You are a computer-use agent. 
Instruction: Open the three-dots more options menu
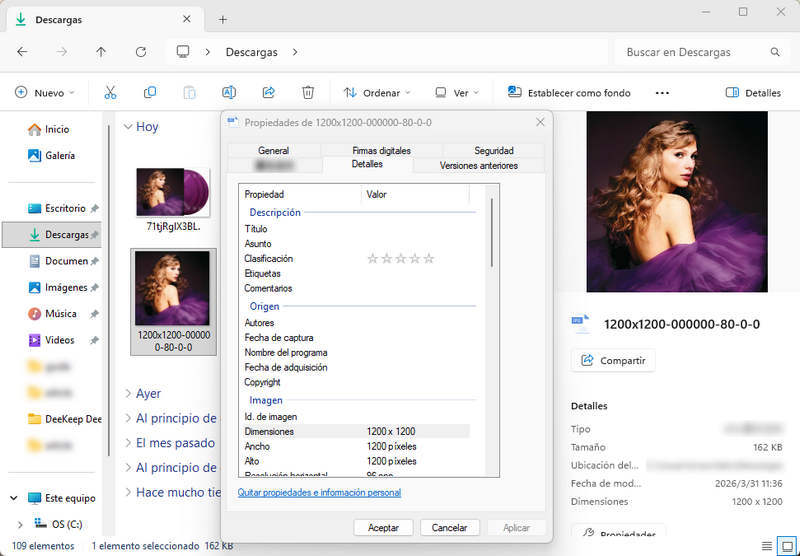pos(662,93)
